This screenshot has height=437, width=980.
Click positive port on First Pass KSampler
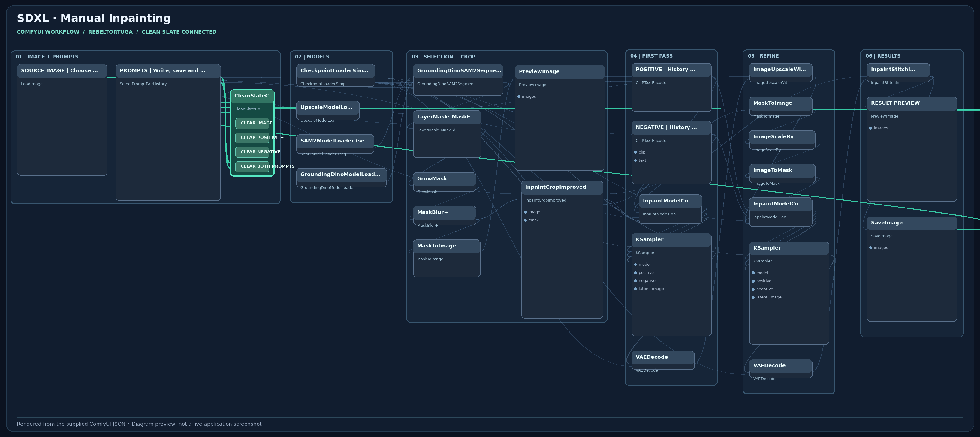(635, 272)
